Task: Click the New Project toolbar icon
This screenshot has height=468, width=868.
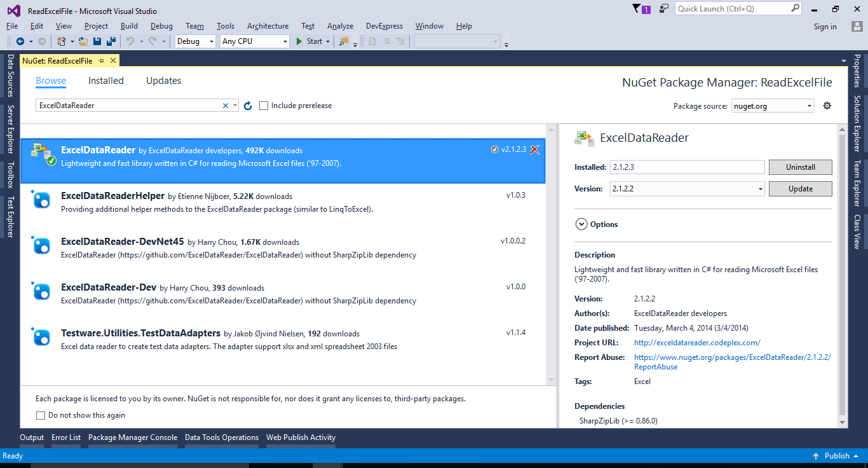Action: [x=62, y=41]
